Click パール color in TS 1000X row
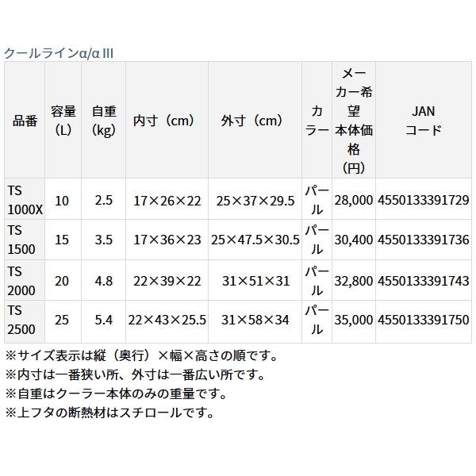 point(317,200)
